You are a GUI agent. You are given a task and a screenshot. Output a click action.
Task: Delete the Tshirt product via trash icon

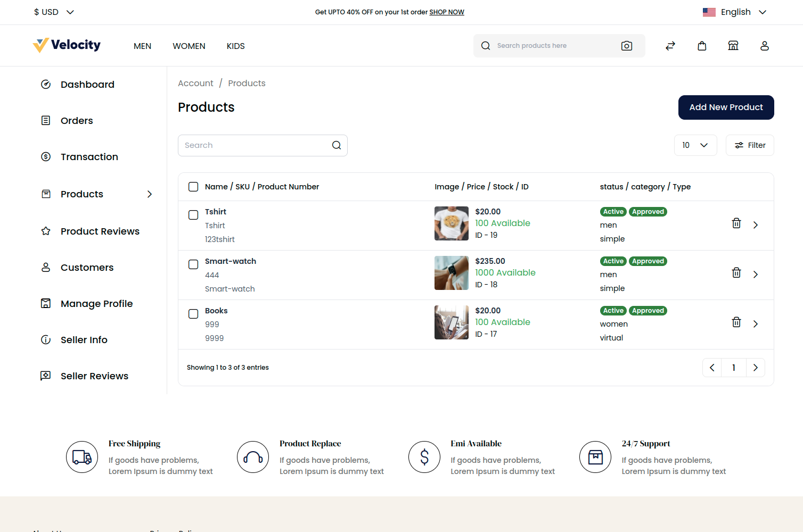pyautogui.click(x=736, y=223)
